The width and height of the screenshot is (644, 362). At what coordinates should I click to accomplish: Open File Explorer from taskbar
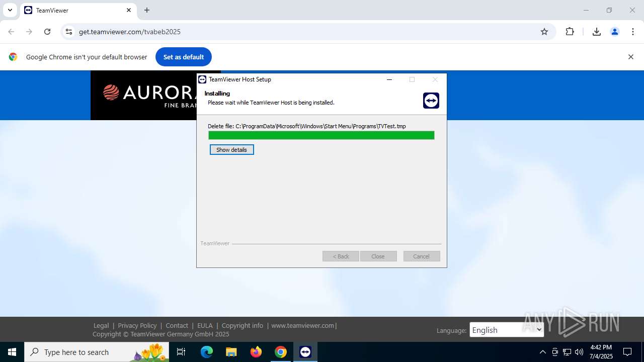pyautogui.click(x=231, y=352)
